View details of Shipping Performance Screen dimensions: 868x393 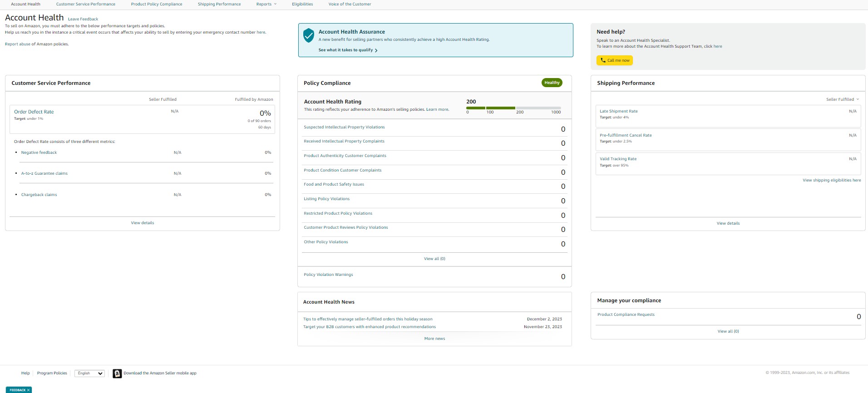click(x=728, y=223)
